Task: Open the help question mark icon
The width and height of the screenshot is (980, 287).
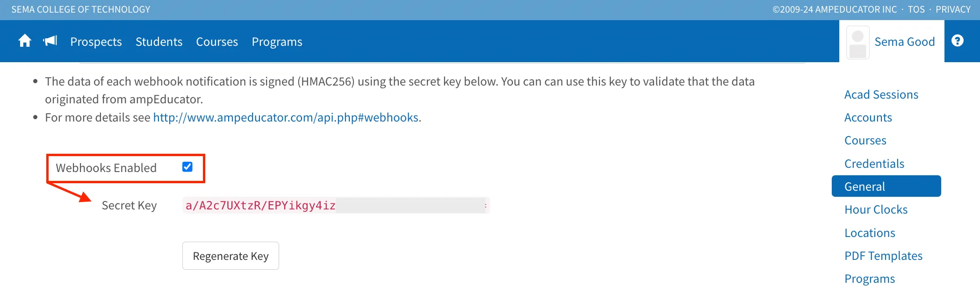Action: 958,41
